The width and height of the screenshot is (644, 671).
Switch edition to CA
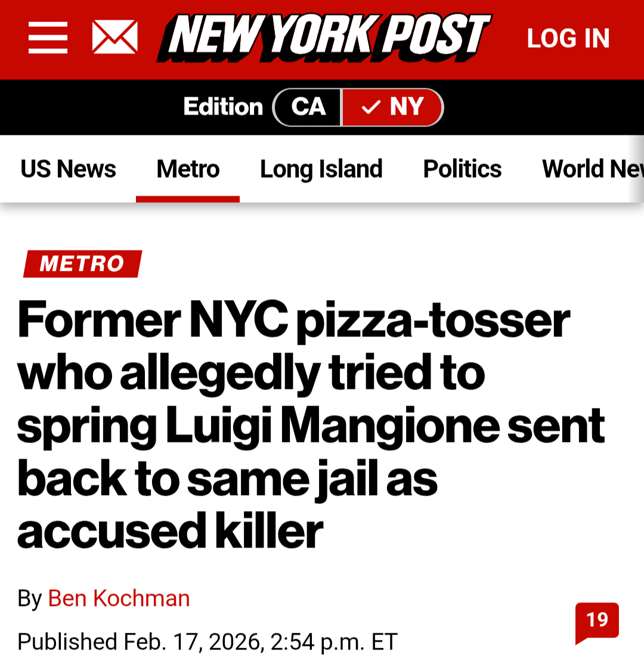tap(308, 107)
